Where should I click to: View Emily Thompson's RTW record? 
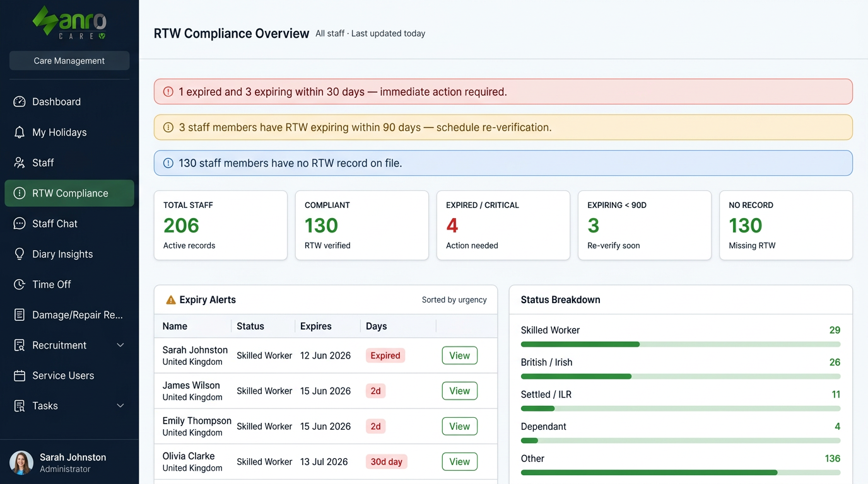pos(459,426)
